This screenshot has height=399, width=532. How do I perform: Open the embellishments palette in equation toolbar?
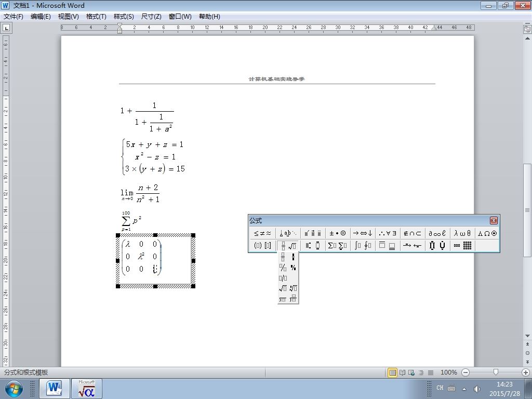[x=313, y=233]
